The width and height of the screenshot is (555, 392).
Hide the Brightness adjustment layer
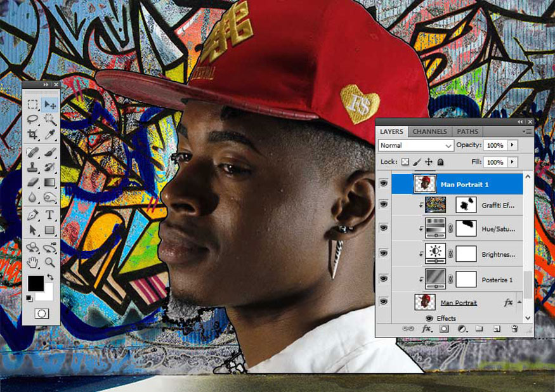click(x=384, y=254)
